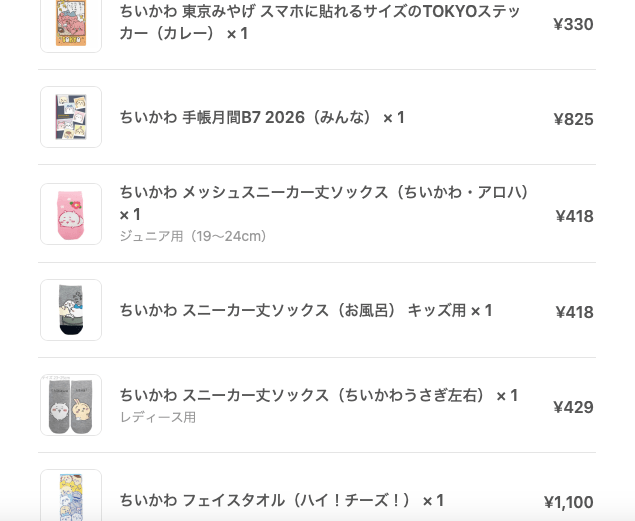Click the ¥825 price
This screenshot has width=635, height=521.
point(573,119)
